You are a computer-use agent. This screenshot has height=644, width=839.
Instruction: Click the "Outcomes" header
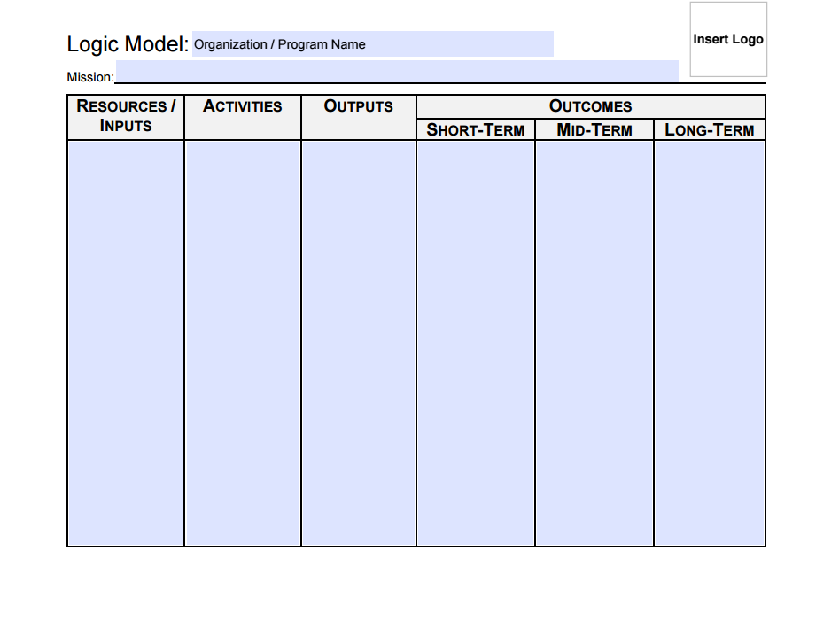[x=591, y=106]
